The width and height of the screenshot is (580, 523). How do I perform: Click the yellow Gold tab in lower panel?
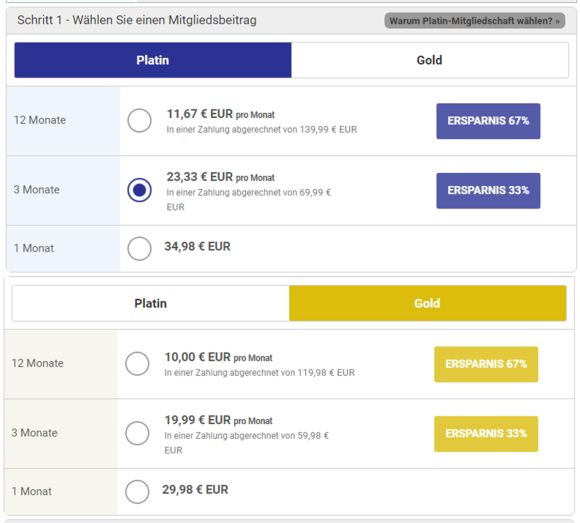428,303
